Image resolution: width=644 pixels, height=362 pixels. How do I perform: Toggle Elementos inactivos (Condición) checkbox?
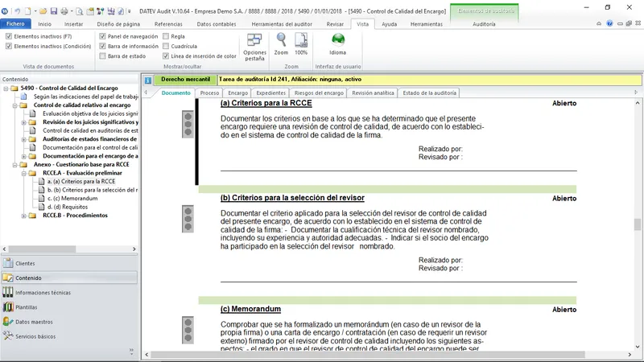[9, 47]
